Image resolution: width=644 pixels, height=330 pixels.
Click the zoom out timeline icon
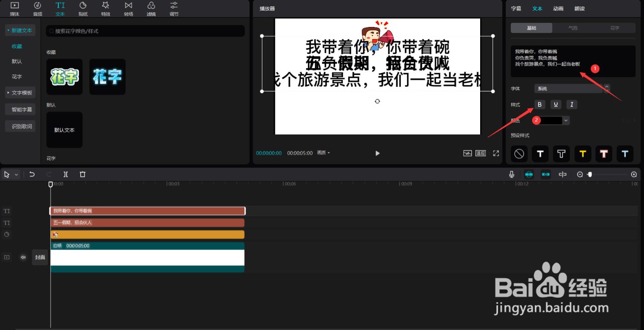pos(580,174)
